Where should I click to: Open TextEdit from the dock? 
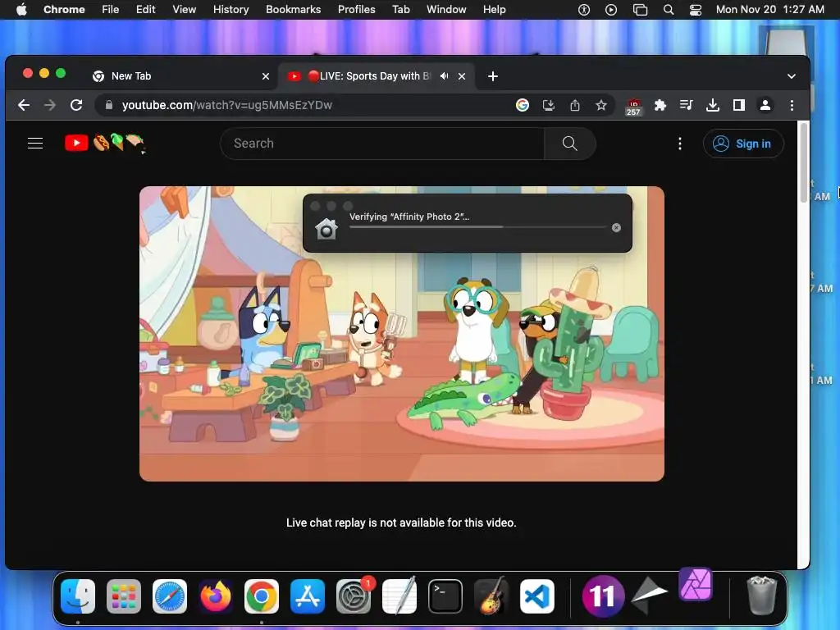tap(399, 596)
